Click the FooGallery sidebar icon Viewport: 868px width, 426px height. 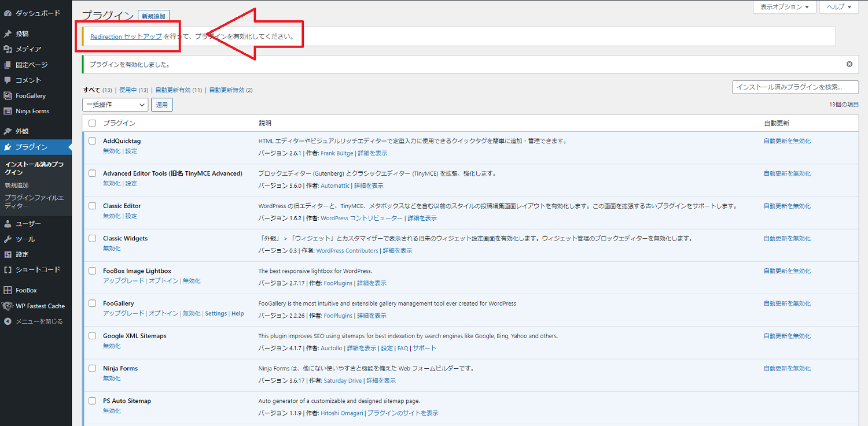click(x=8, y=96)
